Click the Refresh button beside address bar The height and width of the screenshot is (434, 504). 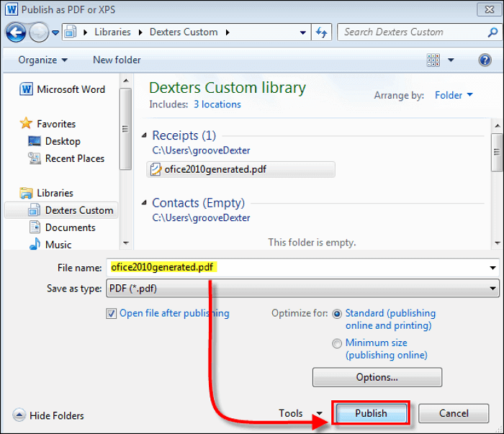point(322,32)
